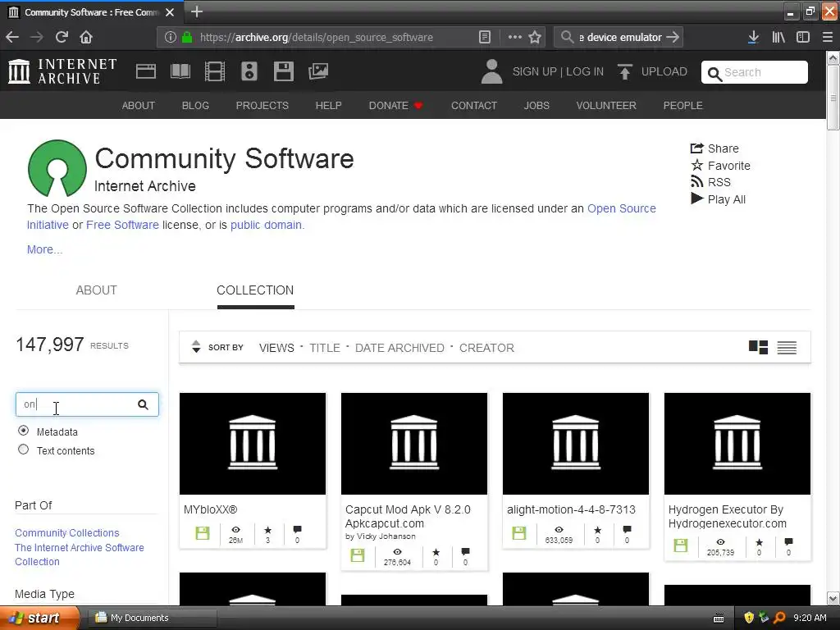
Task: Select the Text contents radio button
Action: click(x=24, y=450)
